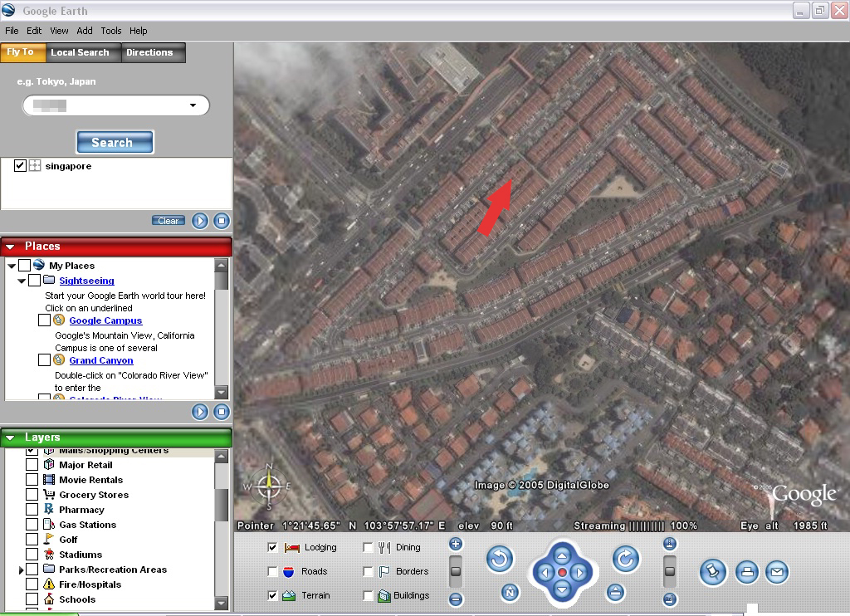Viewport: 850px width, 616px height.
Task: Click the Fire/Hospitals warning icon
Action: [49, 584]
